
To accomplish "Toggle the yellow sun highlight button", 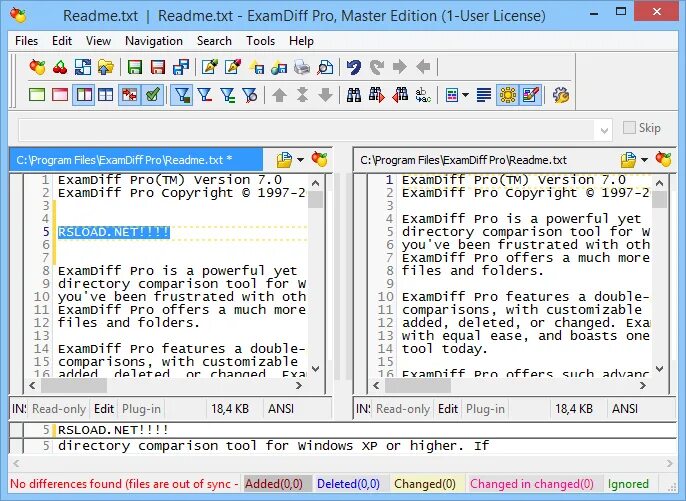I will (508, 95).
